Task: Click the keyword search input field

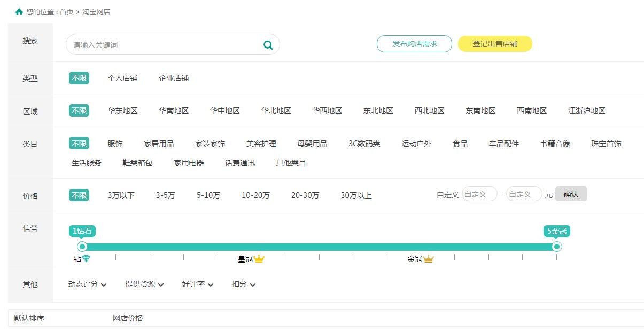Action: (x=160, y=45)
